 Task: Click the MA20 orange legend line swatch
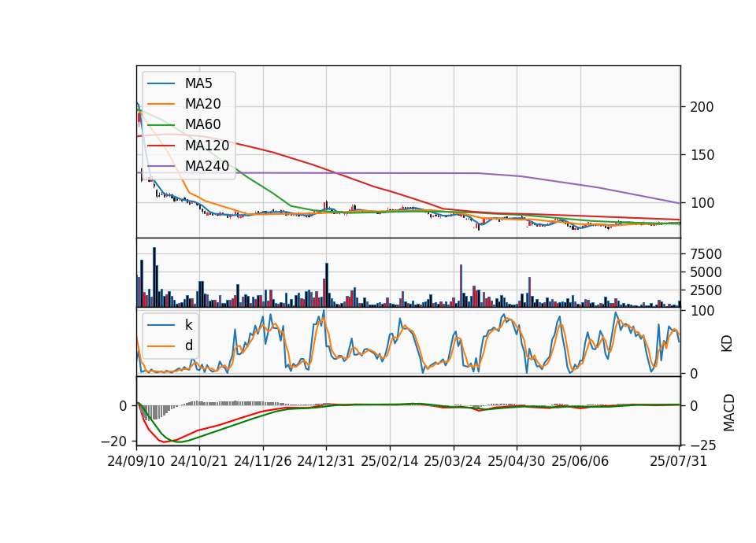[x=161, y=105]
